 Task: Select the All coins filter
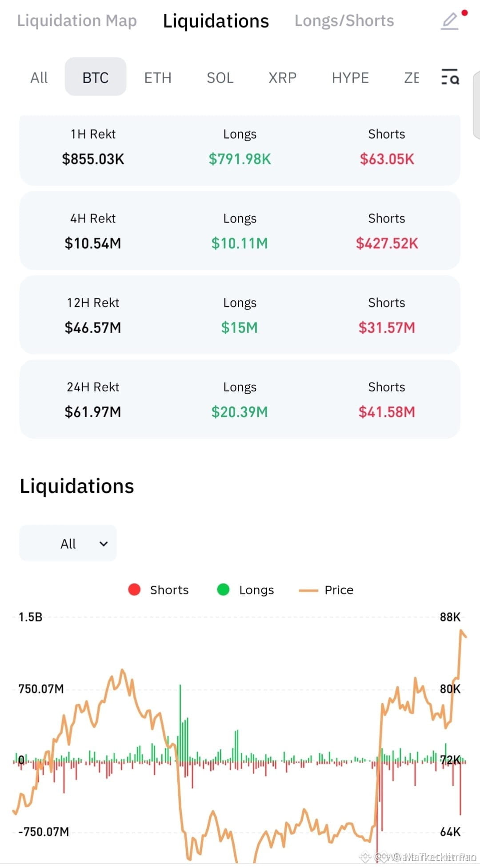click(39, 77)
